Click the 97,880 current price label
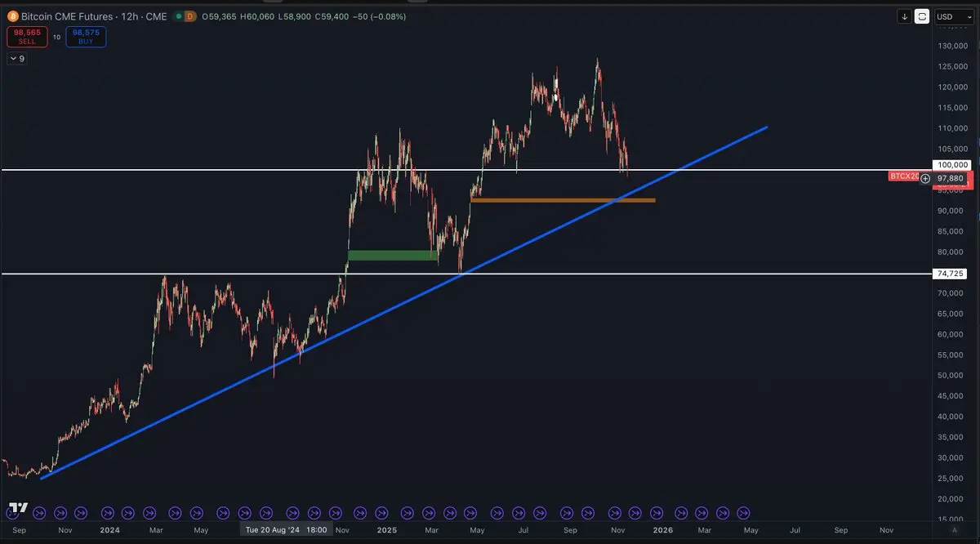The image size is (980, 544). 951,178
